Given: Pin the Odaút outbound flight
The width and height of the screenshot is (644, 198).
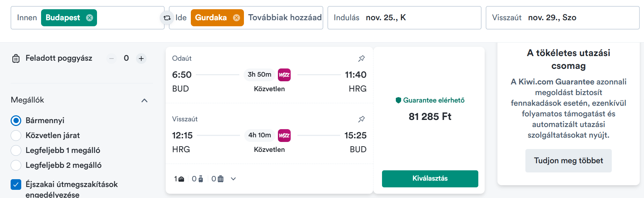Looking at the screenshot, I should tap(361, 59).
